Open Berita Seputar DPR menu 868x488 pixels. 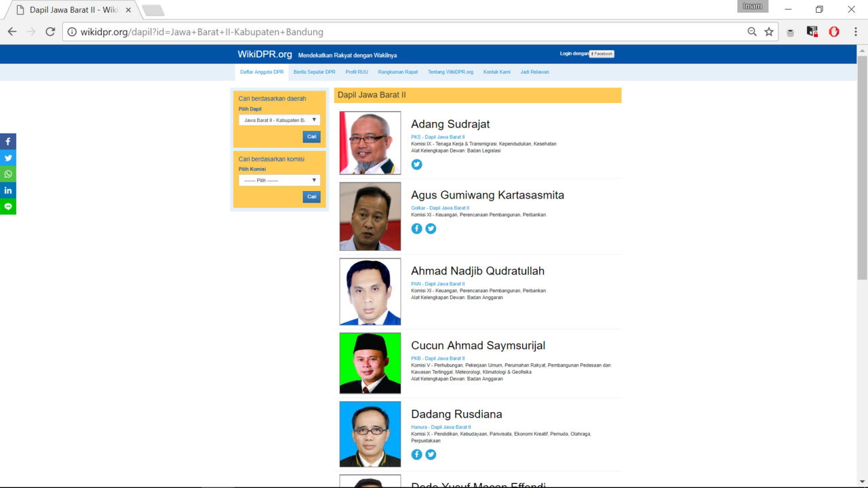coord(315,72)
